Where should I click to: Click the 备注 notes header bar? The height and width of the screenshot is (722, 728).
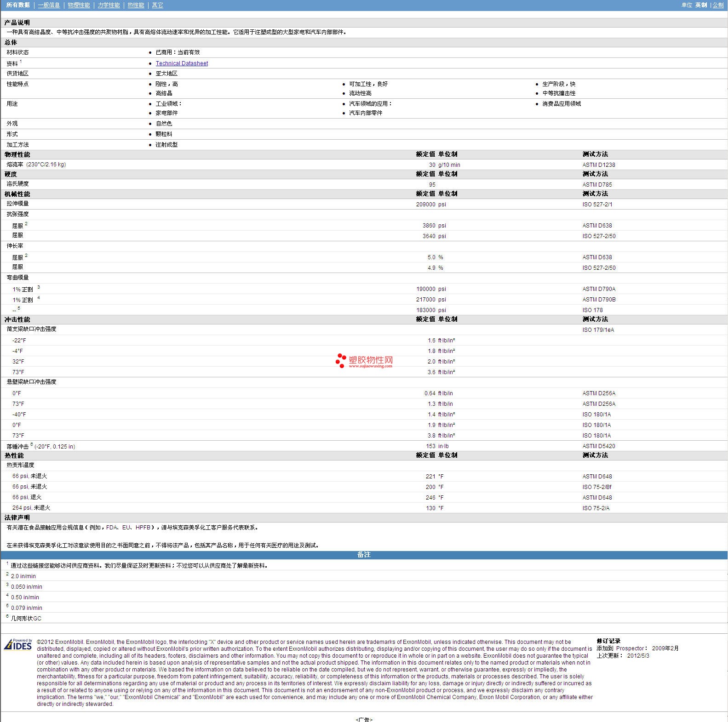364,555
